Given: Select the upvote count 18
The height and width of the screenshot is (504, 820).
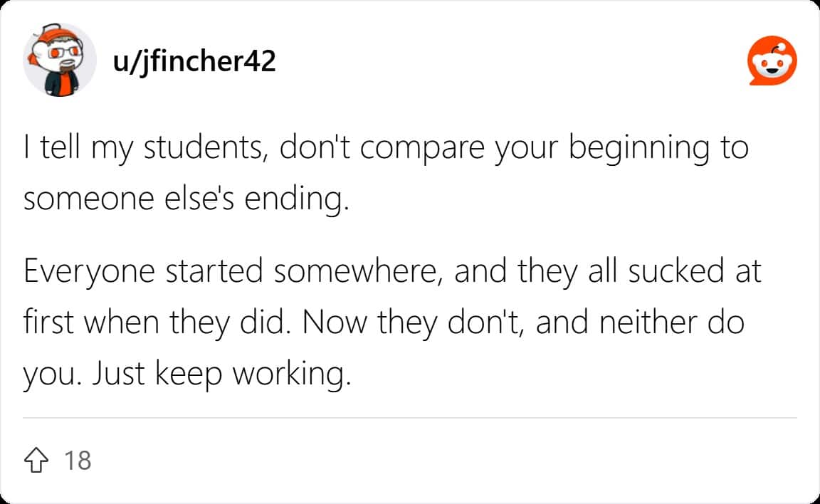Looking at the screenshot, I should click(x=78, y=461).
